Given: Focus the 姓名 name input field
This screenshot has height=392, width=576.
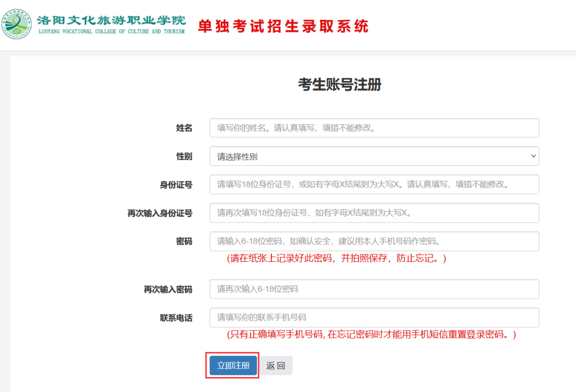Looking at the screenshot, I should 374,128.
